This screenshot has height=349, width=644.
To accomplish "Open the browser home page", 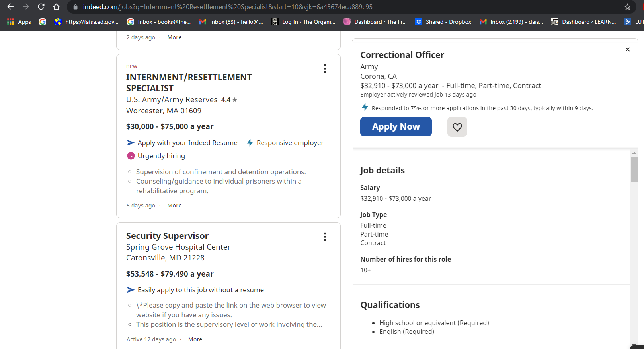I will coord(57,7).
